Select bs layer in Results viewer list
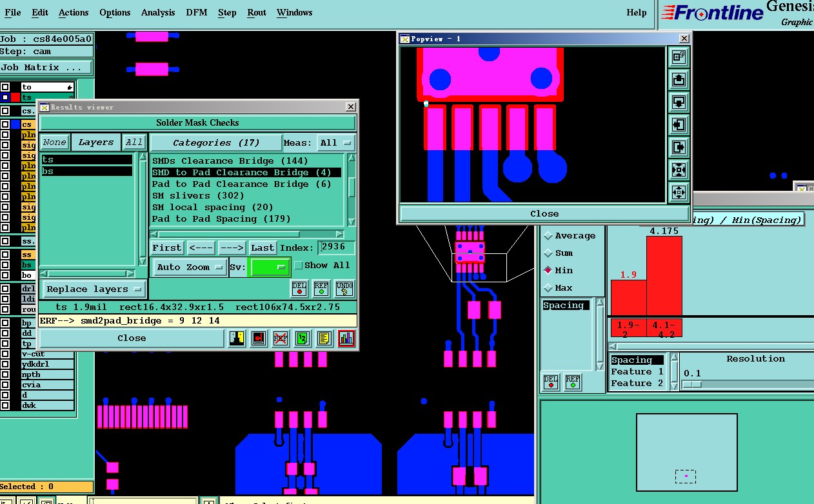Image resolution: width=814 pixels, height=504 pixels. point(87,171)
